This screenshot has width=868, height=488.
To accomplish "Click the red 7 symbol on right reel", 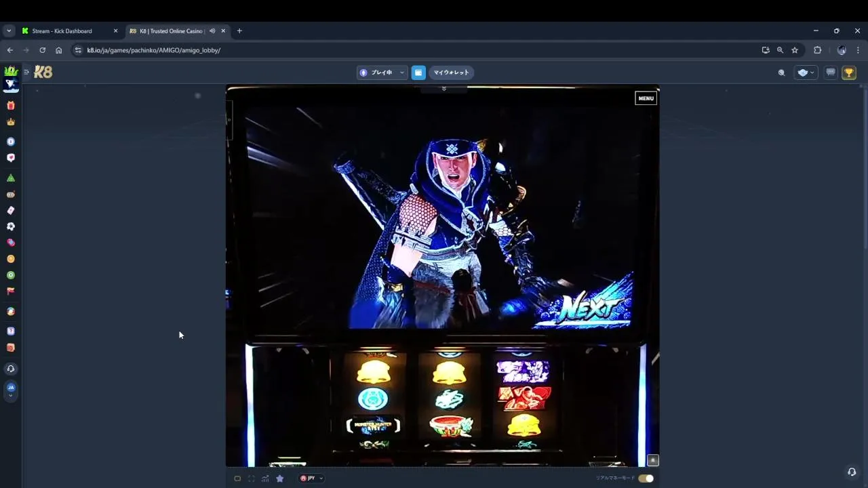I will pyautogui.click(x=525, y=399).
